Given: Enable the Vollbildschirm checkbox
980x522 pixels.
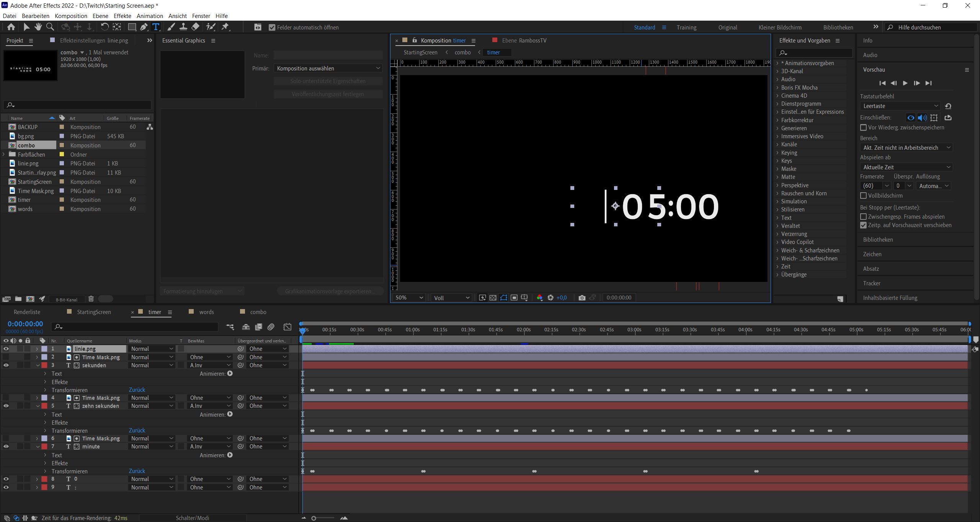Looking at the screenshot, I should (x=863, y=196).
